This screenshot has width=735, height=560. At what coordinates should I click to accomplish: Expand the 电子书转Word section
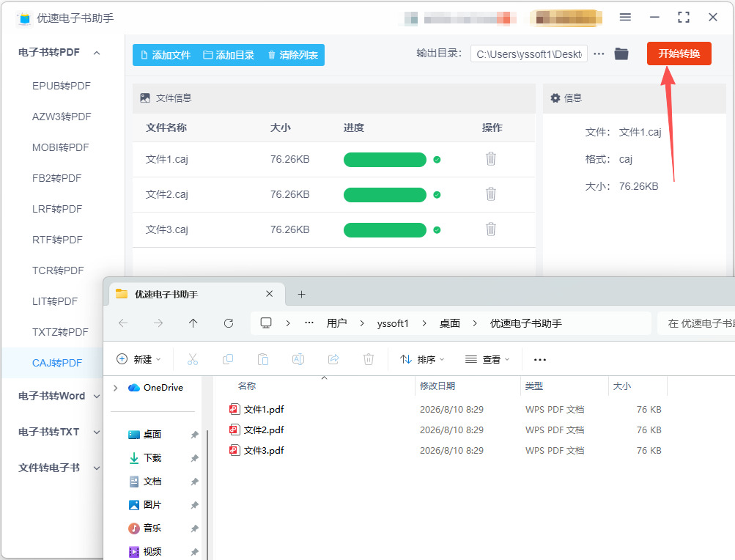97,397
